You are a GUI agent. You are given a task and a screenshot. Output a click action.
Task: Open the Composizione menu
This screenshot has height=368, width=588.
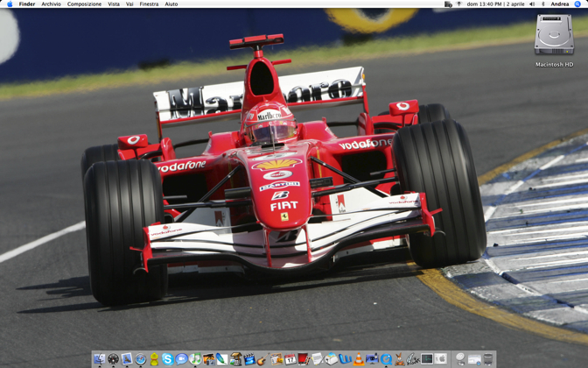click(x=84, y=4)
